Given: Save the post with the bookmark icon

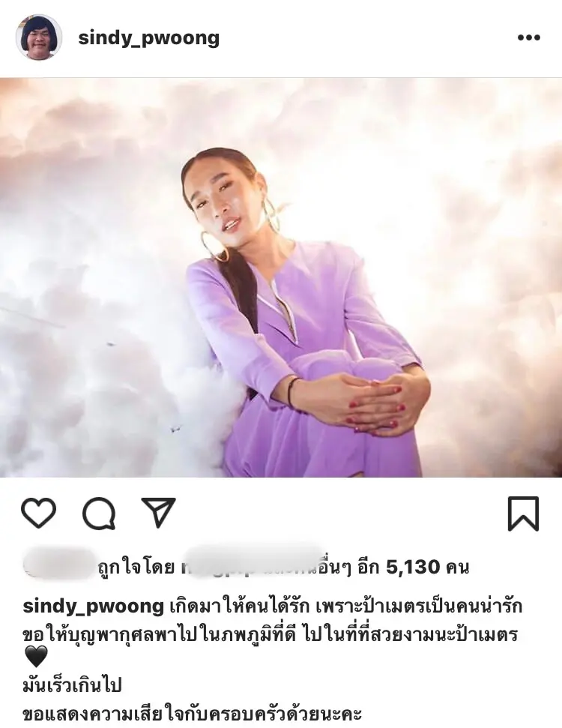Looking at the screenshot, I should [x=523, y=514].
